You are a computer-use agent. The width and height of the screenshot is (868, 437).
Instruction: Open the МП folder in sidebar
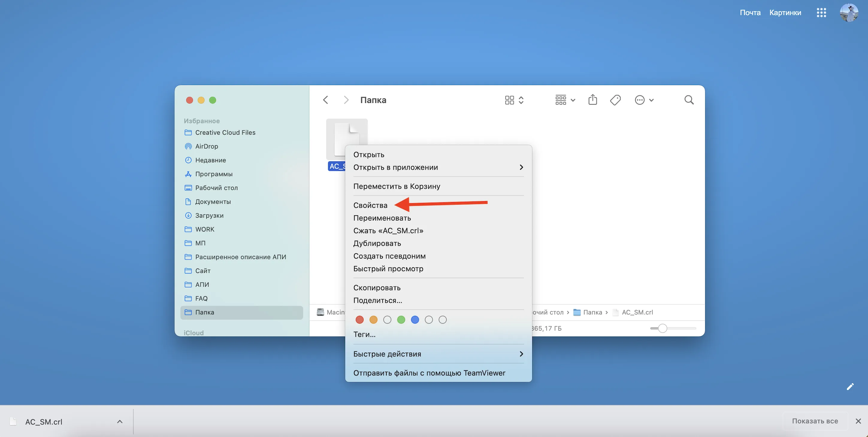coord(242,243)
